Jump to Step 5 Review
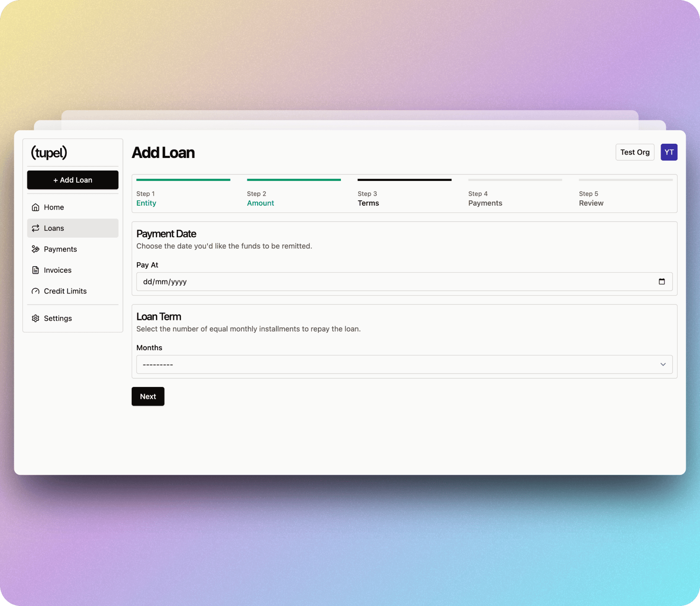 pos(591,203)
